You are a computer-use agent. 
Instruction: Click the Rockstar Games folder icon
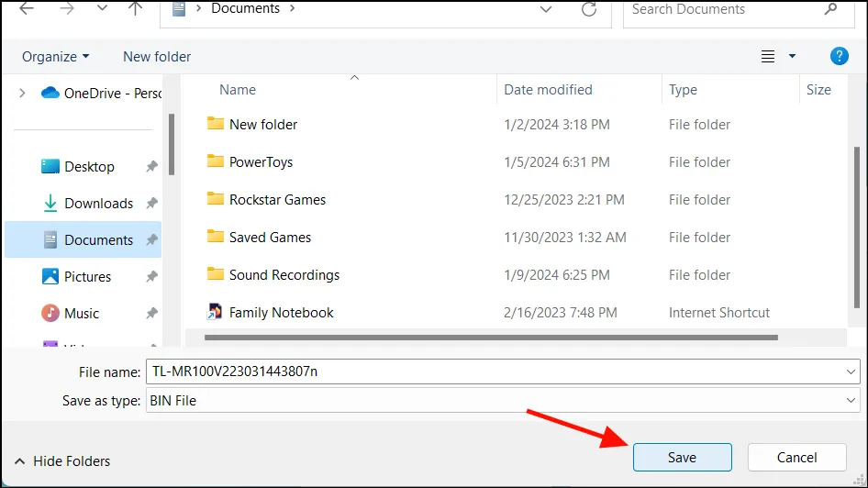216,199
